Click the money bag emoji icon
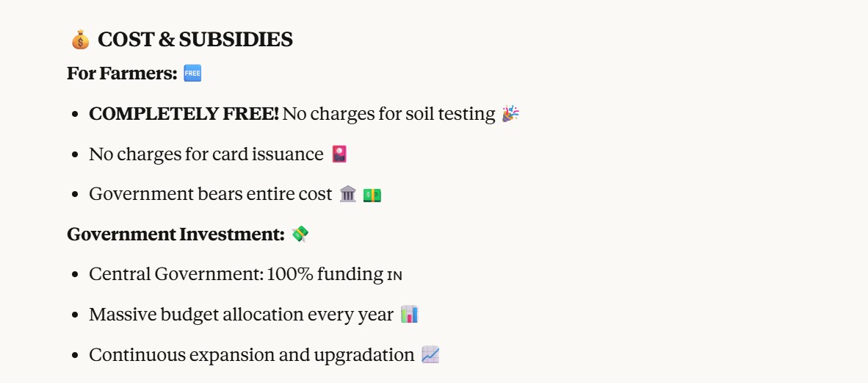The height and width of the screenshot is (383, 868). pos(80,40)
